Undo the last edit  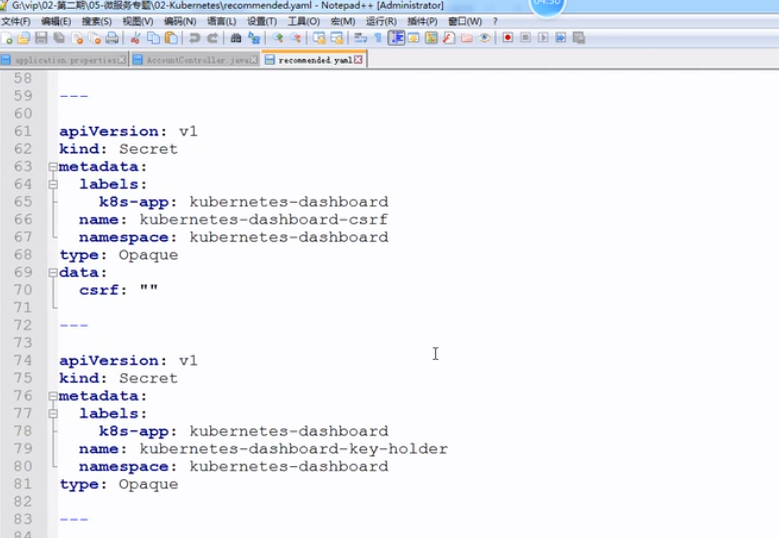coord(194,38)
